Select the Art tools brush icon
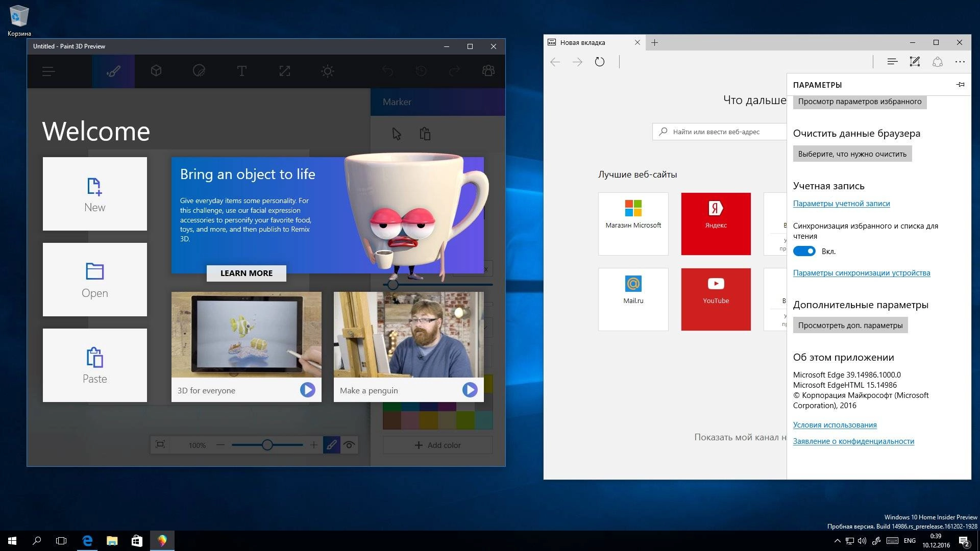 point(113,71)
